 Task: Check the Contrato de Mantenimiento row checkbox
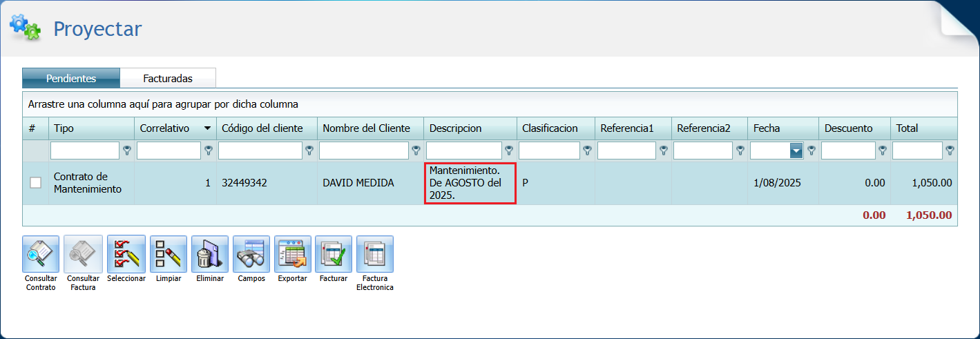35,183
